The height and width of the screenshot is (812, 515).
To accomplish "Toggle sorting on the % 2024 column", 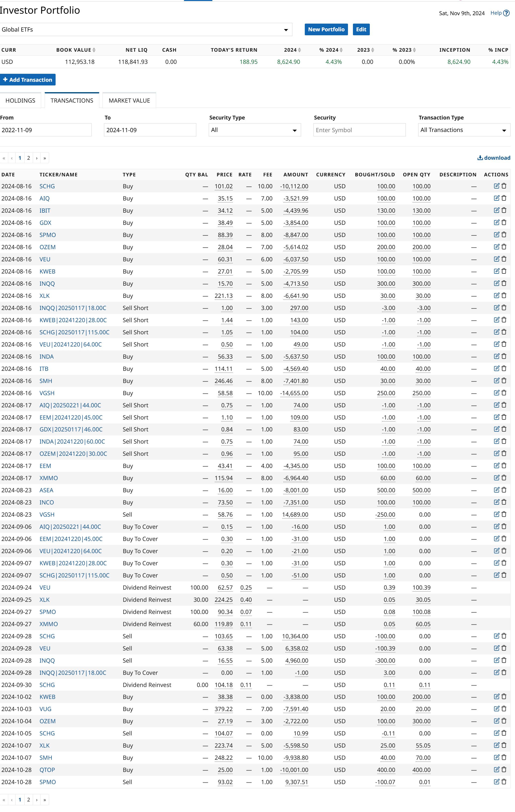I will (341, 50).
